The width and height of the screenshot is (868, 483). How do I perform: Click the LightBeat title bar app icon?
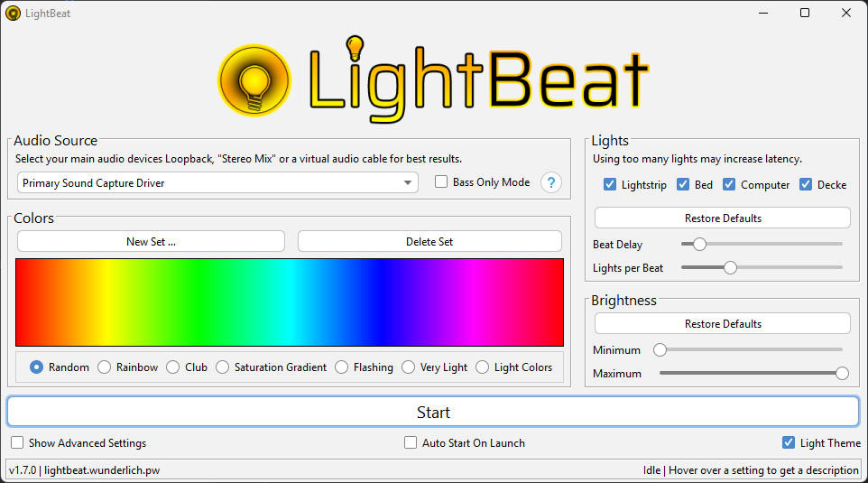[13, 14]
